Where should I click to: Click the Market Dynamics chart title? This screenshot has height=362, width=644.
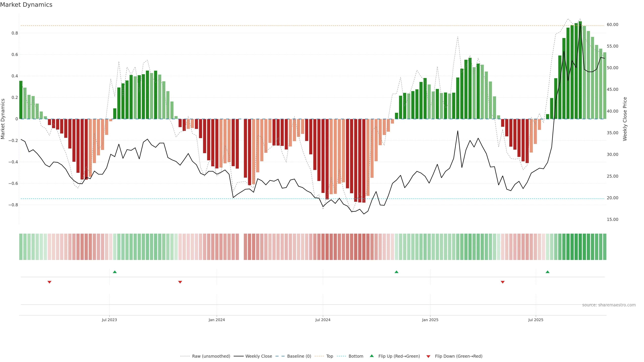coord(26,5)
